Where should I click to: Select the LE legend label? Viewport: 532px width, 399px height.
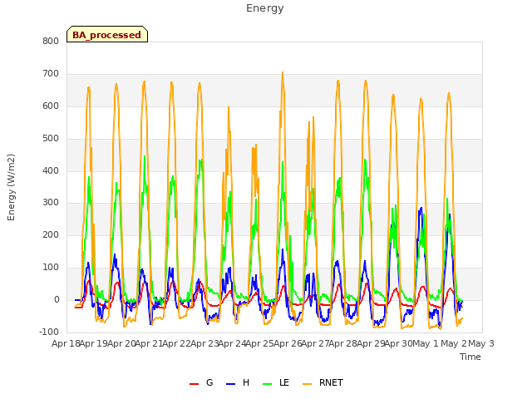[x=284, y=382]
